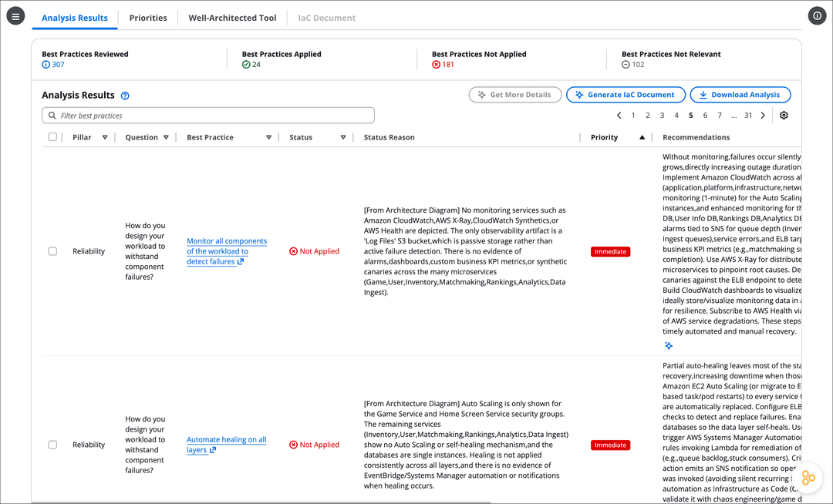Open the orange assistant chat icon

pyautogui.click(x=808, y=478)
